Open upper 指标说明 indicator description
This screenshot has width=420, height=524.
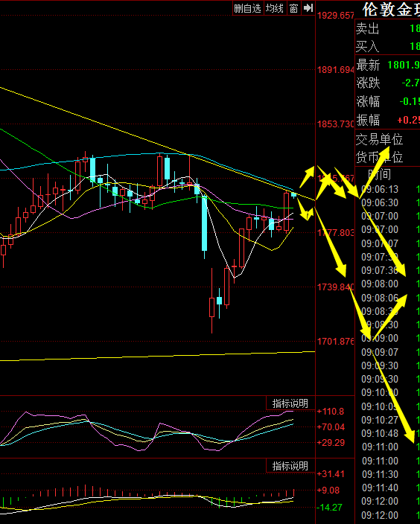(x=290, y=403)
